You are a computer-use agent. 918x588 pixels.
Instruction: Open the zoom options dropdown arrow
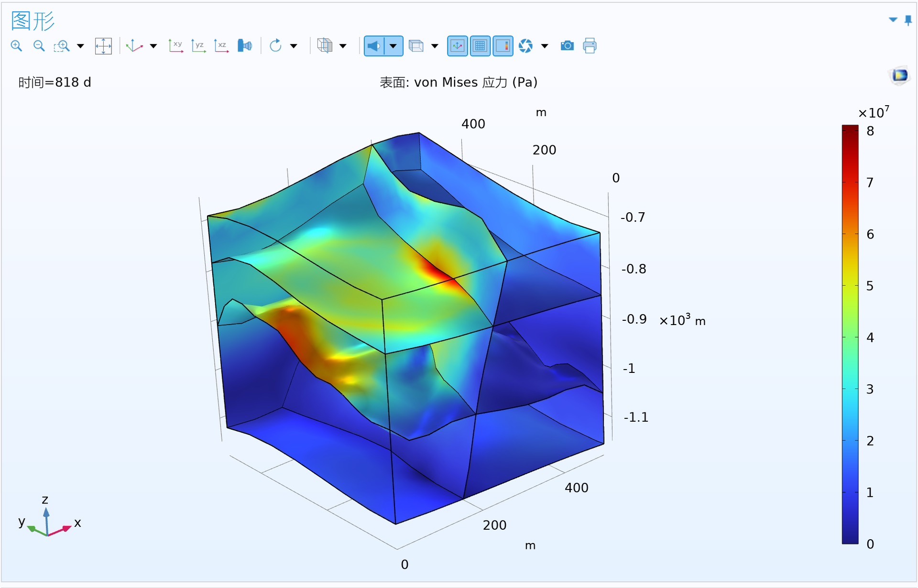click(x=80, y=46)
